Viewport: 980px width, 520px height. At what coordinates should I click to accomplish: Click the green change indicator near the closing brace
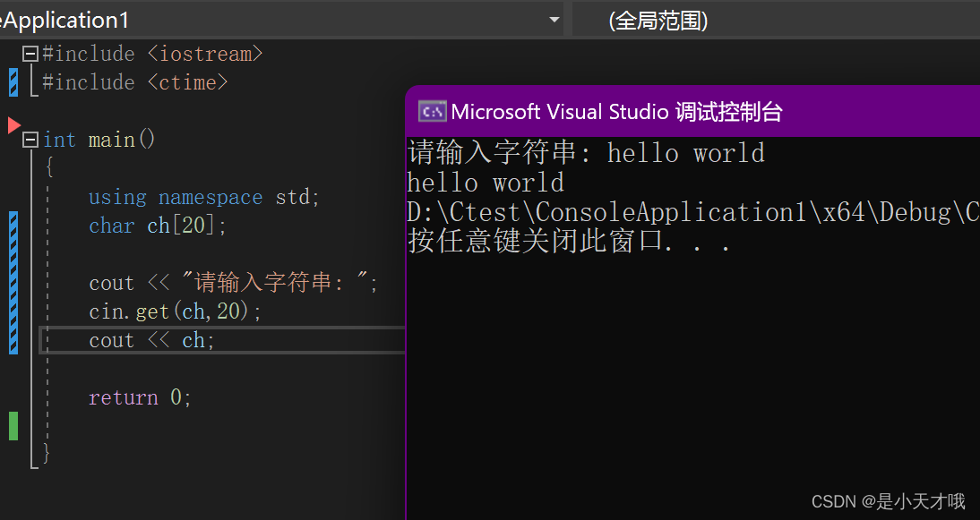pos(12,428)
